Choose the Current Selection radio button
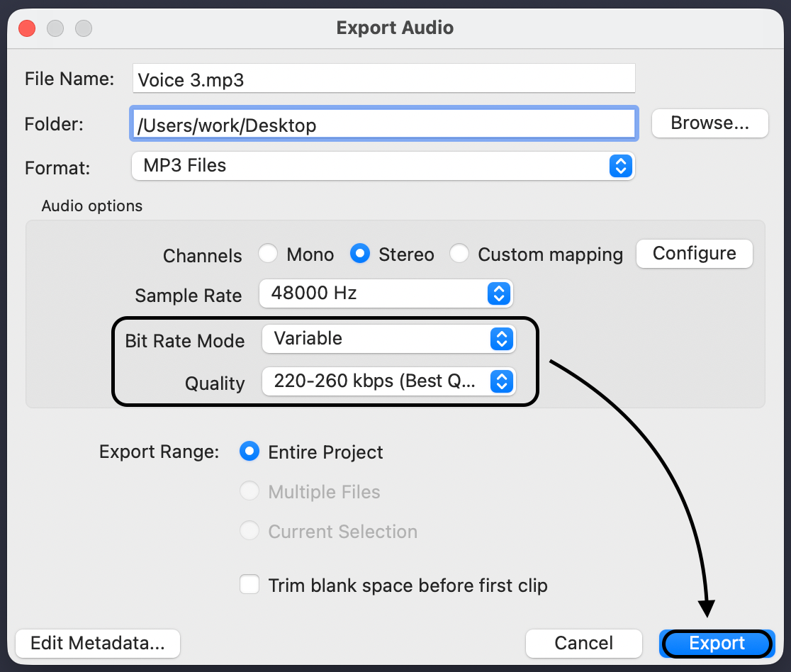This screenshot has height=672, width=791. (249, 532)
